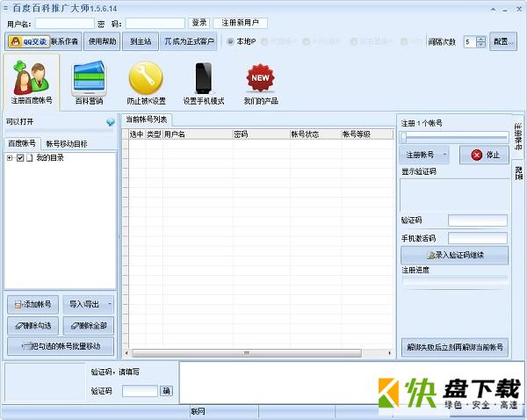Click the 验证码 field in right panel
527x420 pixels.
pos(478,221)
